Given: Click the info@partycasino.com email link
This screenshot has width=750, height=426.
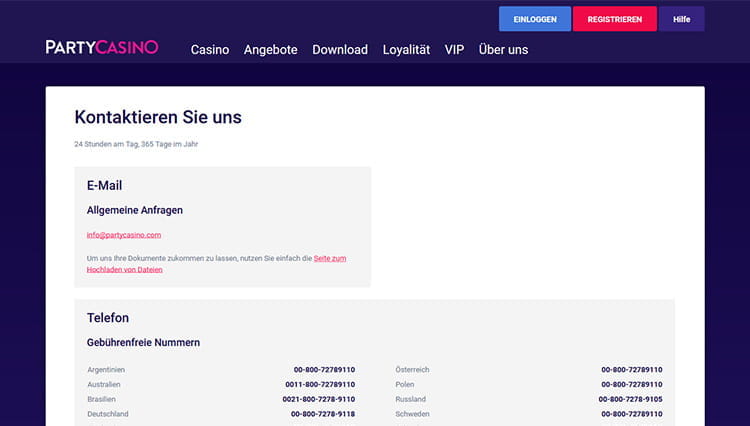Looking at the screenshot, I should pos(124,235).
